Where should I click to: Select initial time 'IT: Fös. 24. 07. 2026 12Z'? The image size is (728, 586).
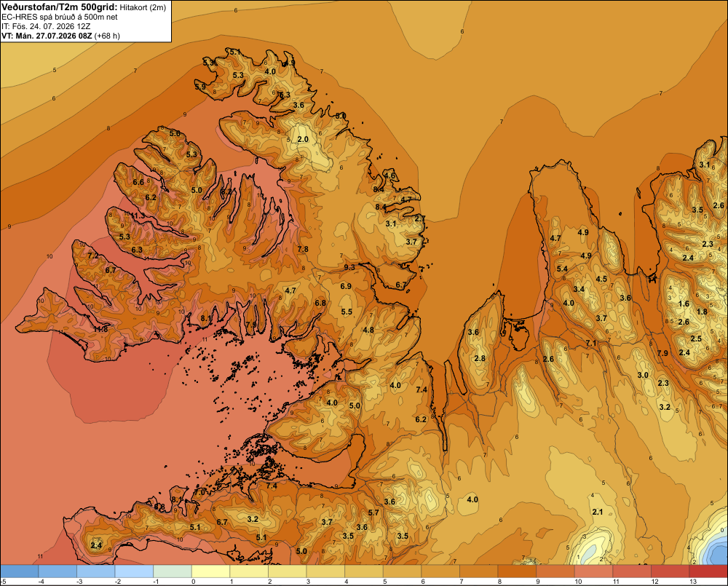(x=47, y=26)
